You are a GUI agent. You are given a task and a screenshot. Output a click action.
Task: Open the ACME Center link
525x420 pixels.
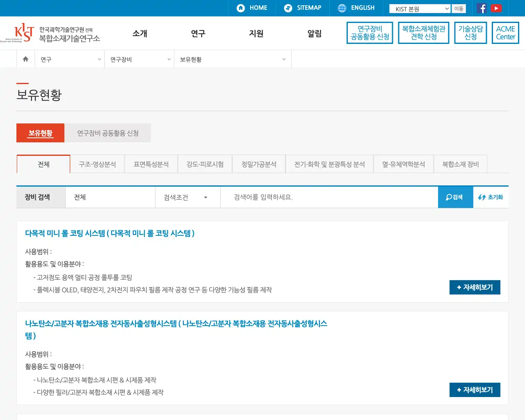click(505, 33)
